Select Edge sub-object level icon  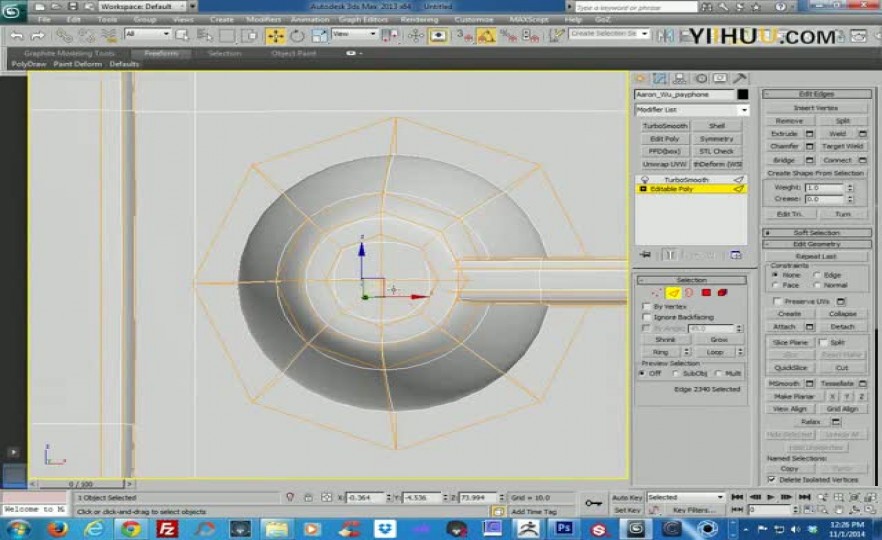(673, 292)
